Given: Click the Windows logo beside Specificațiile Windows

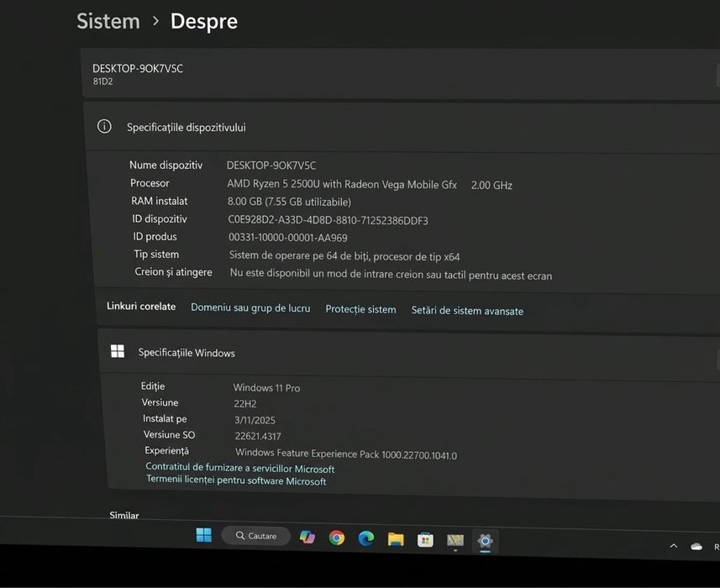Looking at the screenshot, I should (118, 351).
